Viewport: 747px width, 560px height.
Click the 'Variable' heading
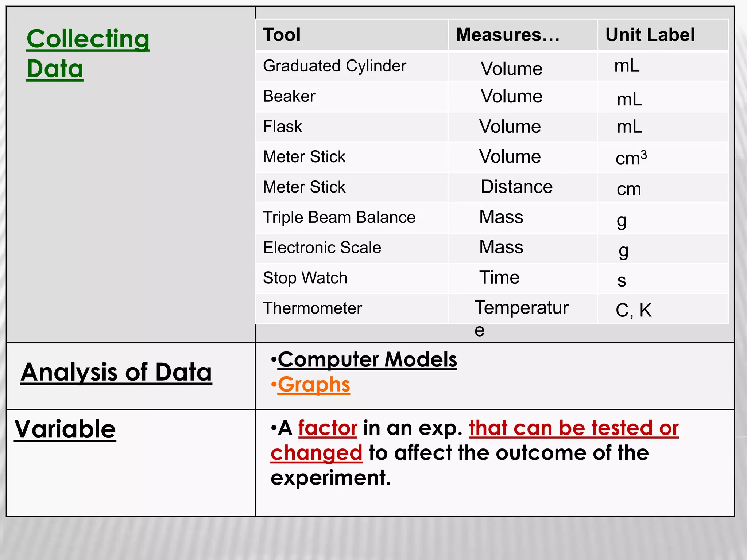click(65, 429)
